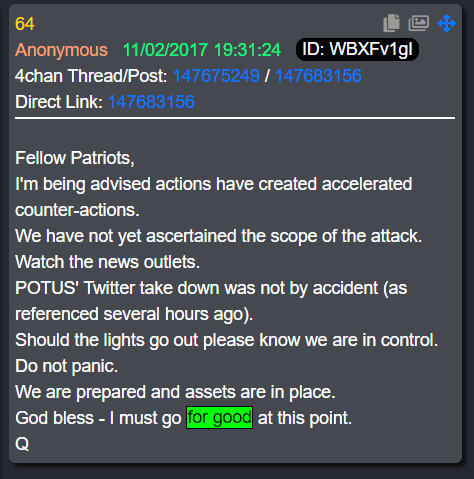Click the copy post icon
474x479 pixels.
(391, 23)
